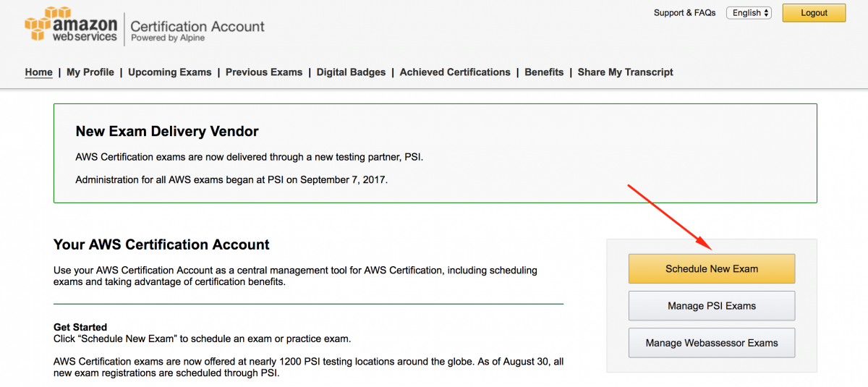Click the Certification Account title text

197,26
